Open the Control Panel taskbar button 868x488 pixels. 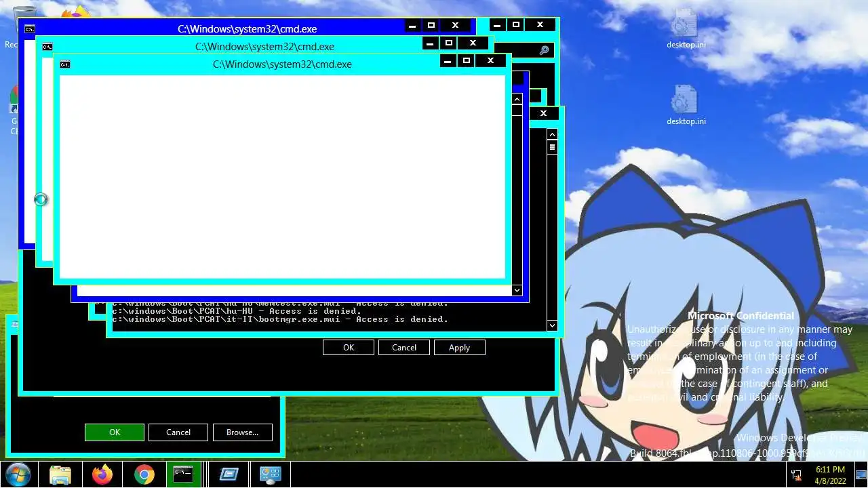coord(271,474)
